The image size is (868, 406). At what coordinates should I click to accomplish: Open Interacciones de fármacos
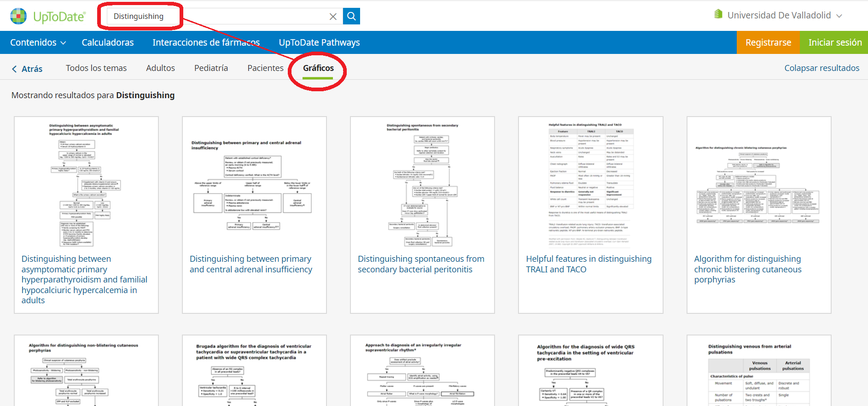click(206, 42)
